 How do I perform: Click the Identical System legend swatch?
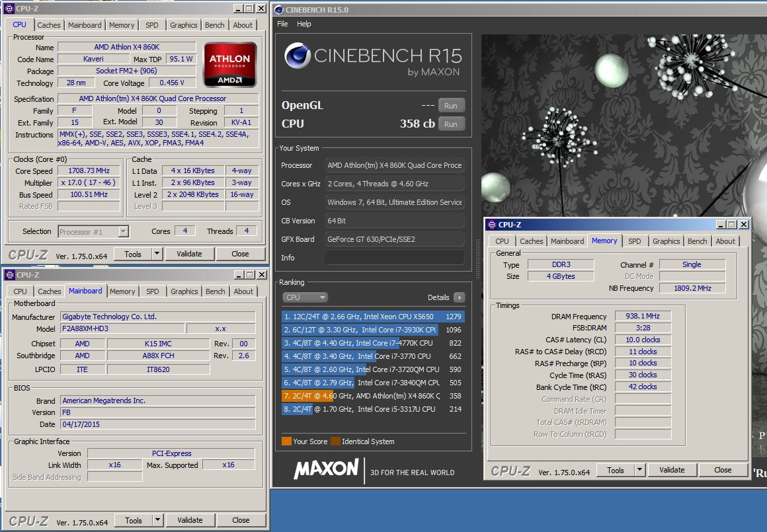coord(336,441)
